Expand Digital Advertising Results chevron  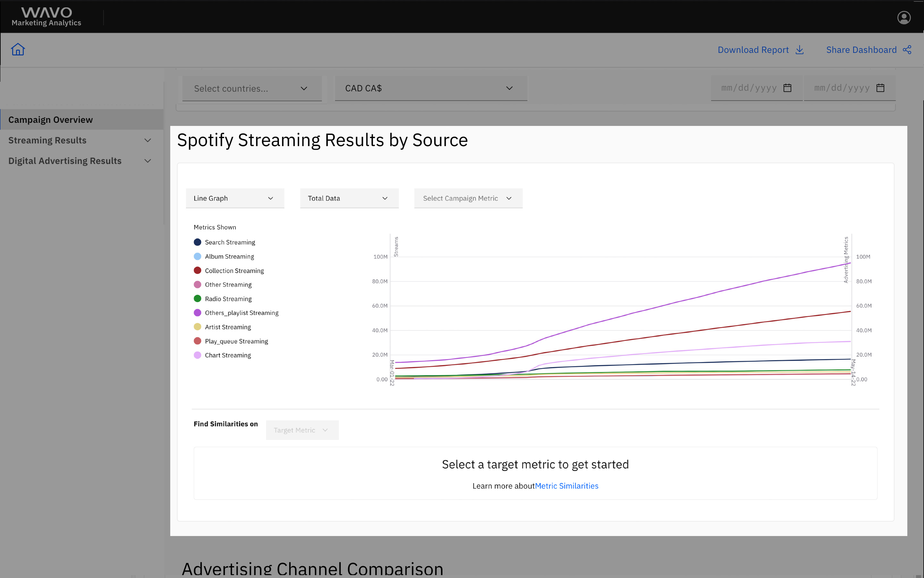click(x=147, y=161)
